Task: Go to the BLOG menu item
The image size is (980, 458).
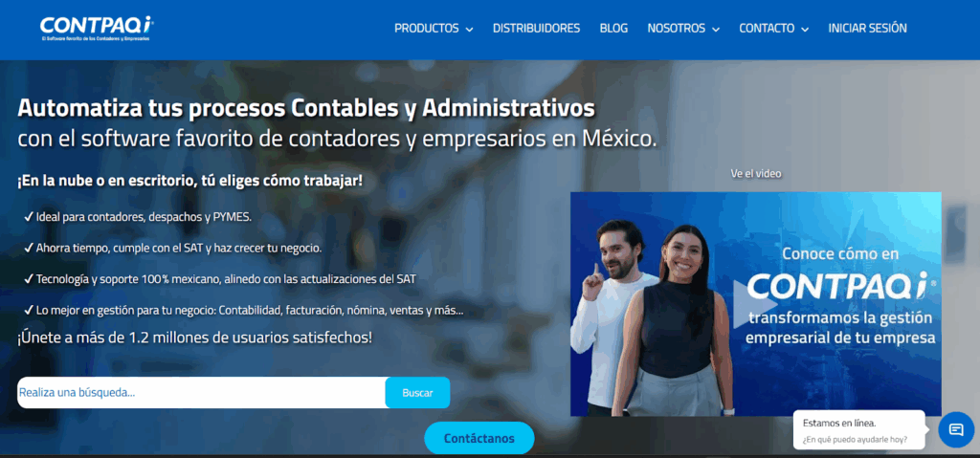Action: [x=613, y=28]
